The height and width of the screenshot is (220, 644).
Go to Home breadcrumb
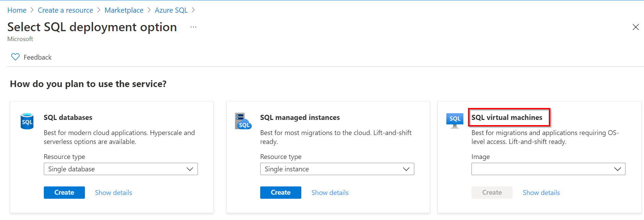click(x=17, y=10)
